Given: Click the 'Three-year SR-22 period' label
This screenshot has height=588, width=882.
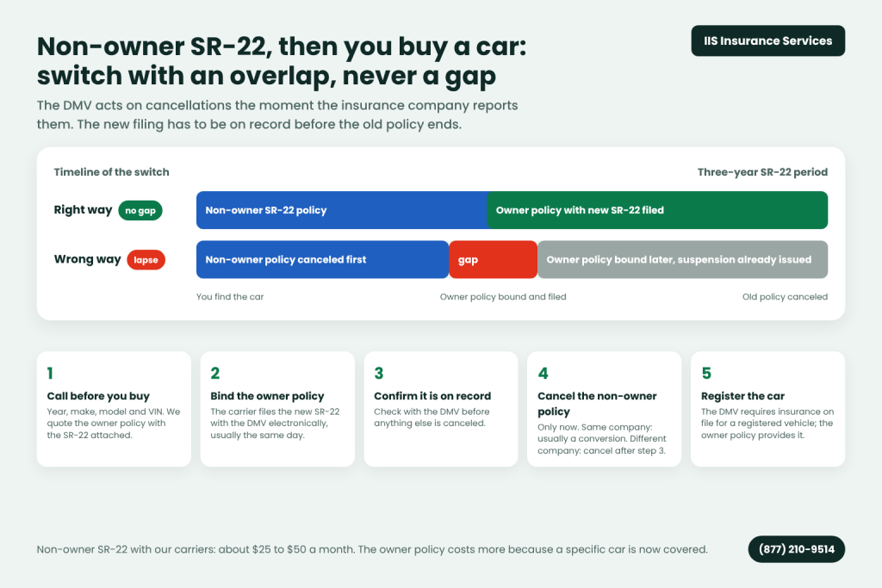Looking at the screenshot, I should tap(762, 172).
